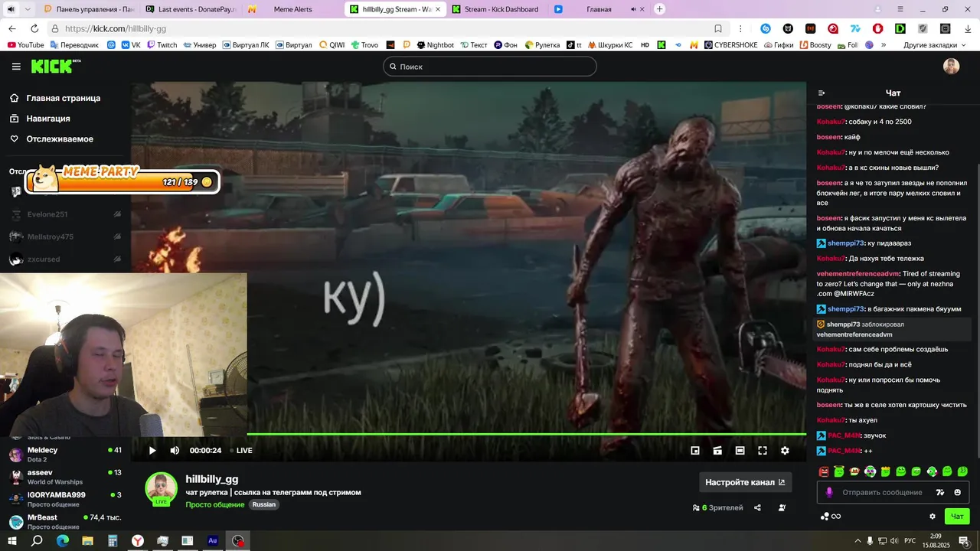The width and height of the screenshot is (980, 551).
Task: Open the Nightbot bookmark
Action: coord(434,45)
